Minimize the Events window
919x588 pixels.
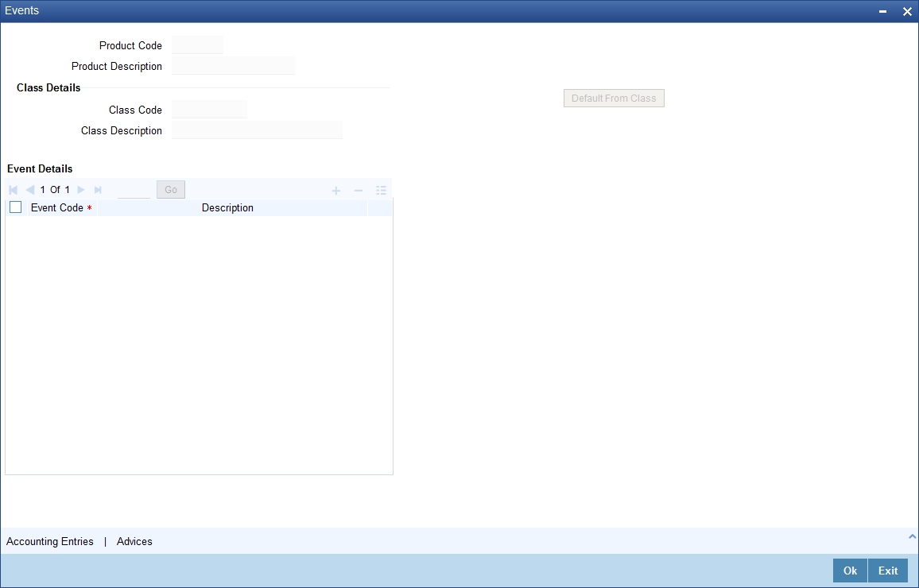[882, 11]
